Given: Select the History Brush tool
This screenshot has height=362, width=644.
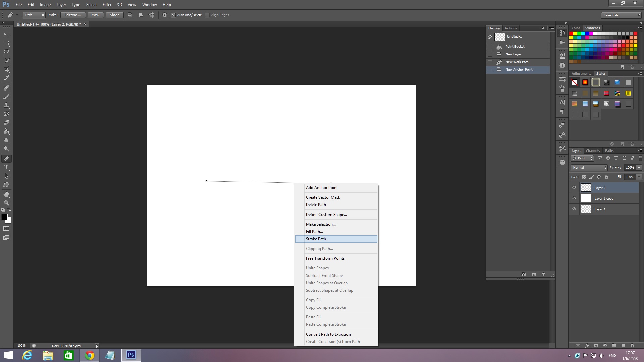Looking at the screenshot, I should [x=6, y=114].
